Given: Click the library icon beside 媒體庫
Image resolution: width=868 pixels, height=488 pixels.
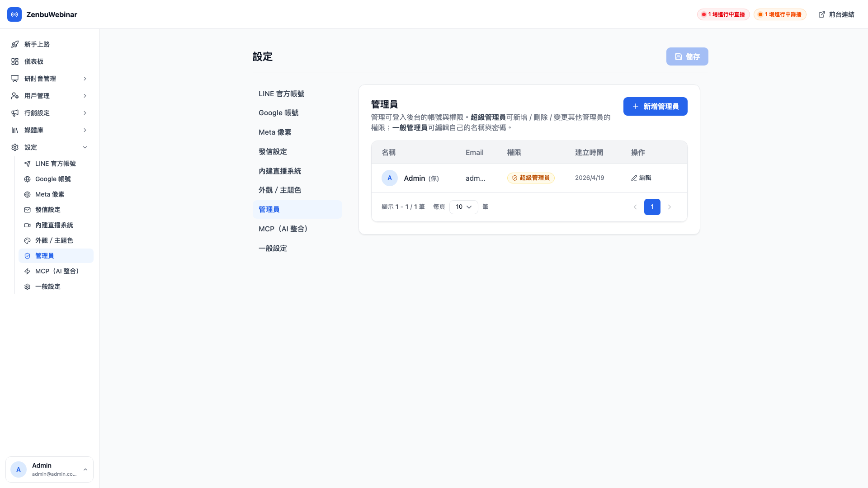Looking at the screenshot, I should click(x=15, y=130).
